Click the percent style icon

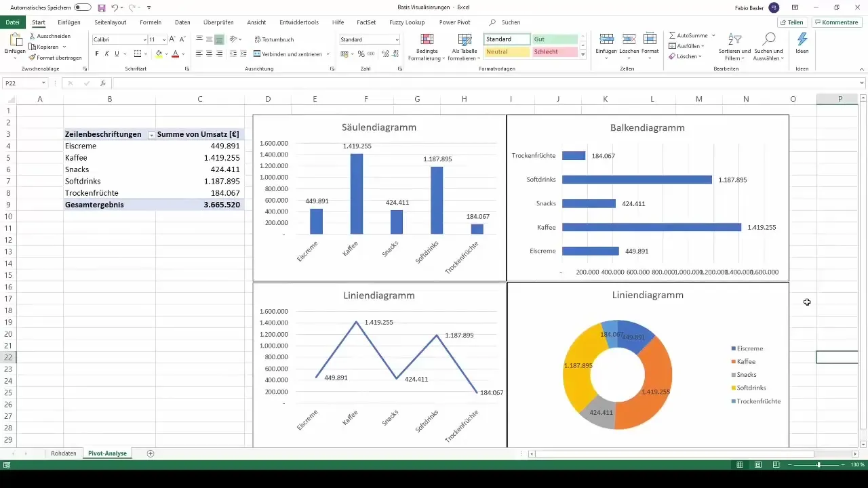click(x=361, y=54)
